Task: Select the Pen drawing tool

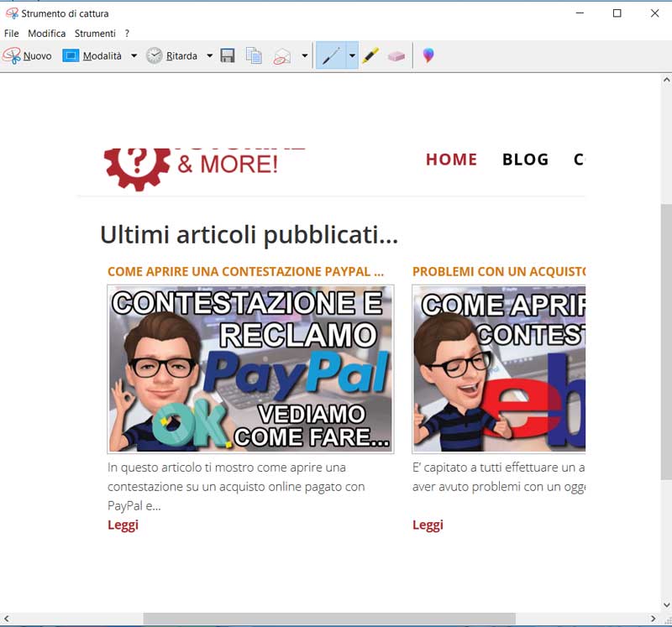Action: point(331,55)
